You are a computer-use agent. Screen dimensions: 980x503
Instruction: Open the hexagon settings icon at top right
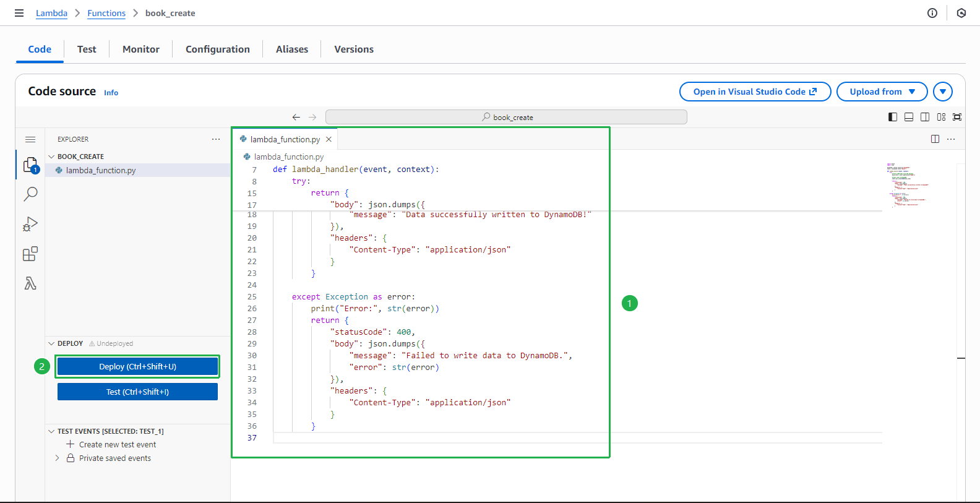[x=961, y=13]
